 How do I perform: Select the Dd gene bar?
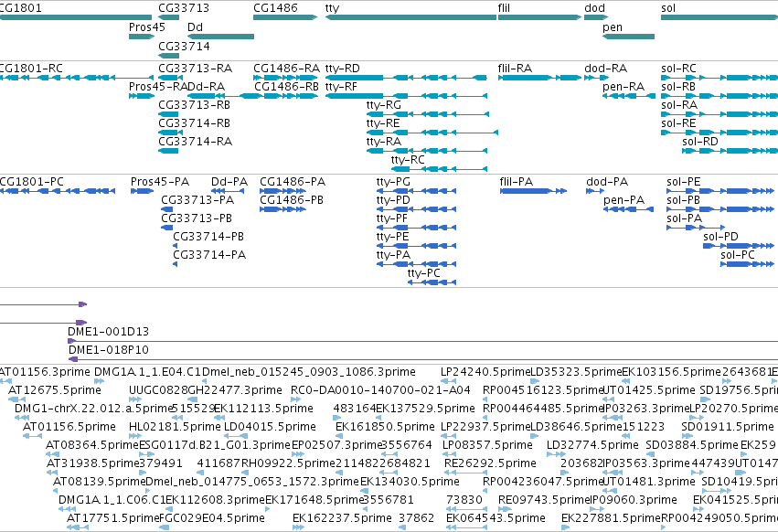point(221,37)
